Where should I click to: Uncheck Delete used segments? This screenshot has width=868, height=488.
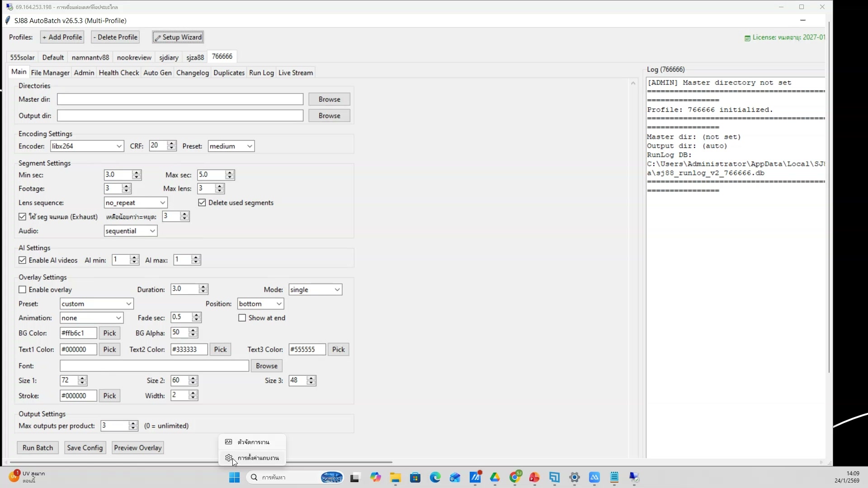pos(202,203)
